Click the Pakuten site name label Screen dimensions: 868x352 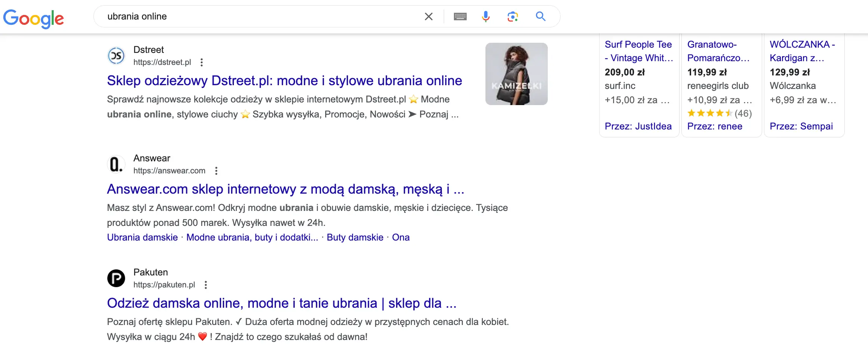coord(151,272)
